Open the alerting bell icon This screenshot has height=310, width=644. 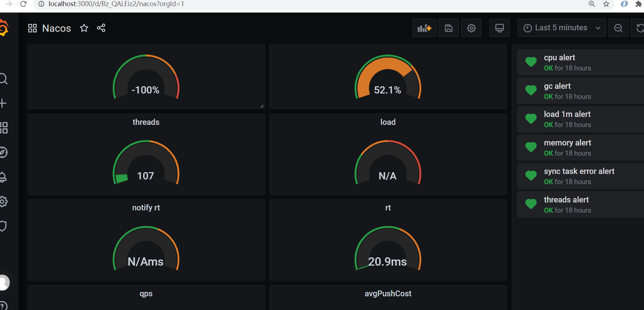(x=3, y=177)
